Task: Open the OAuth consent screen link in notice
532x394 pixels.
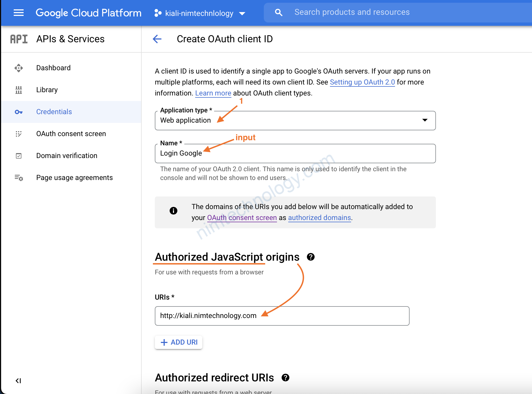Action: (x=242, y=218)
